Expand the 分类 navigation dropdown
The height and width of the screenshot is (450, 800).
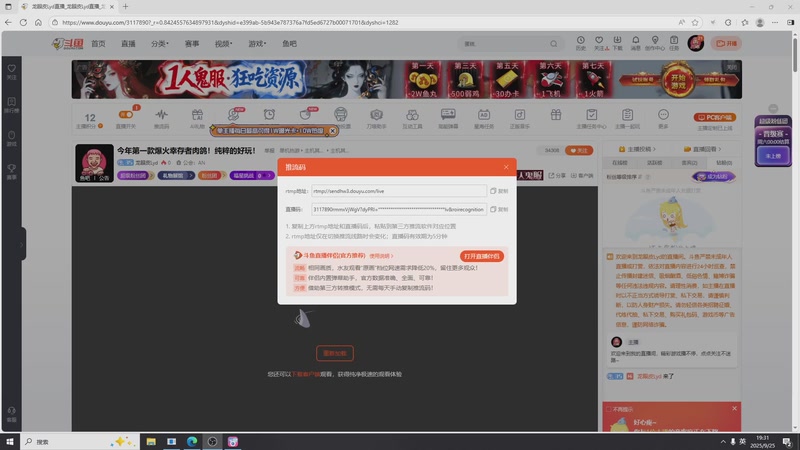coord(160,44)
